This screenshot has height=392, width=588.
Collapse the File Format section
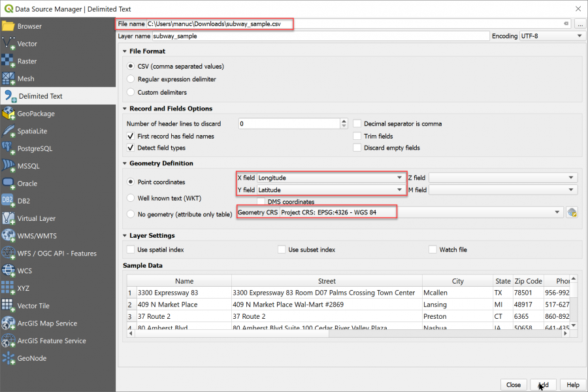pyautogui.click(x=124, y=51)
